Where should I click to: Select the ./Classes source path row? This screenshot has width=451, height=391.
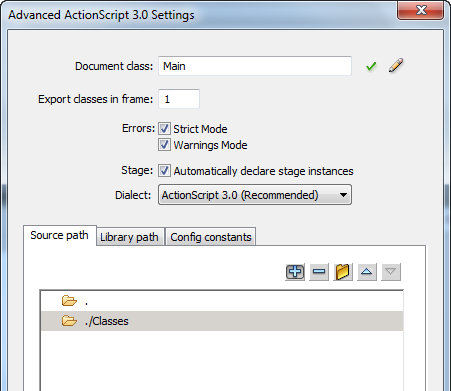(x=222, y=321)
